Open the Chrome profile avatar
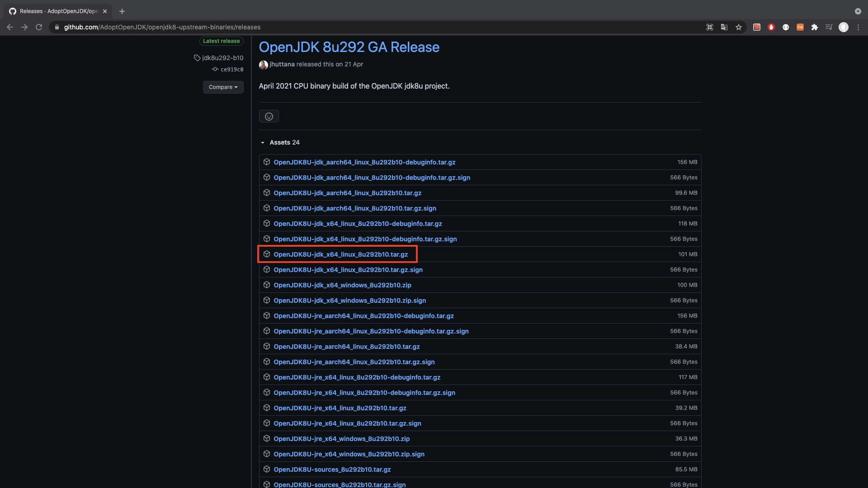The height and width of the screenshot is (488, 868). (844, 27)
